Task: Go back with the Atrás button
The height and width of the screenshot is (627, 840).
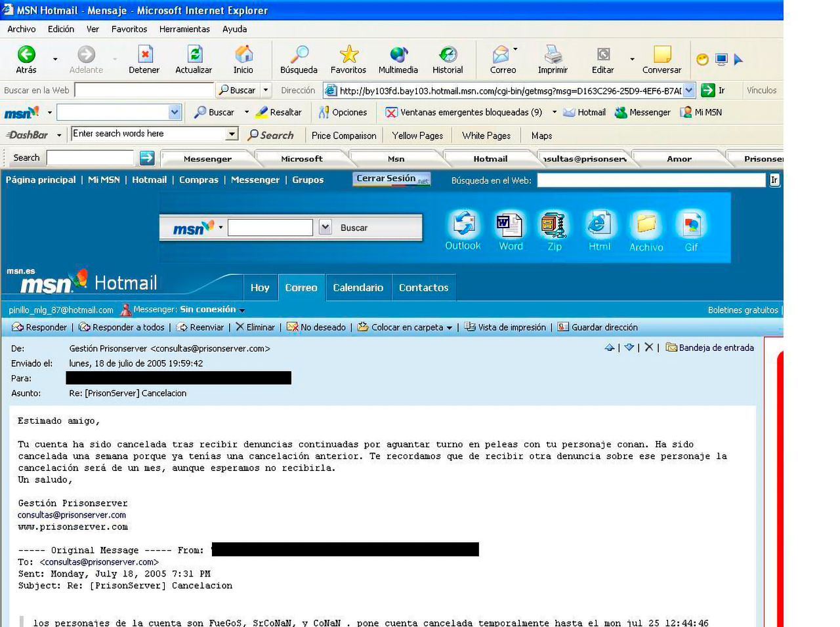Action: (x=26, y=60)
